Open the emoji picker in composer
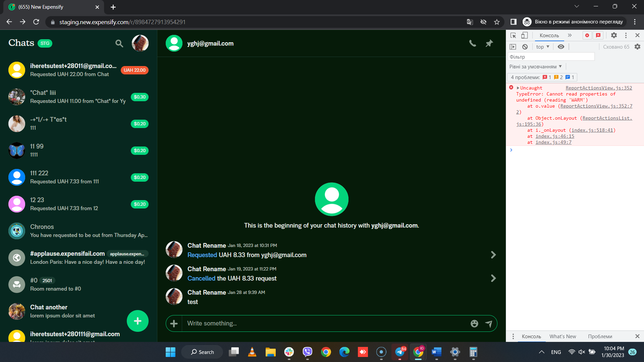This screenshot has width=644, height=362. tap(474, 323)
